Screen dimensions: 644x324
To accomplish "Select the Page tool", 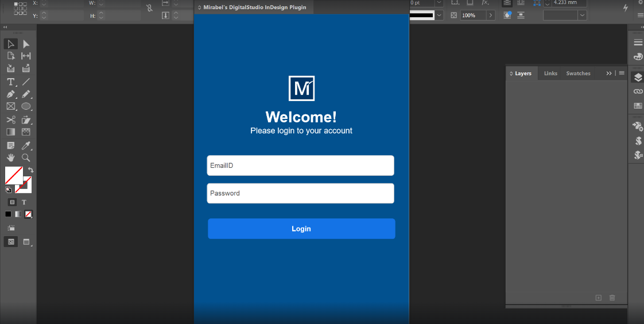I will coord(11,56).
